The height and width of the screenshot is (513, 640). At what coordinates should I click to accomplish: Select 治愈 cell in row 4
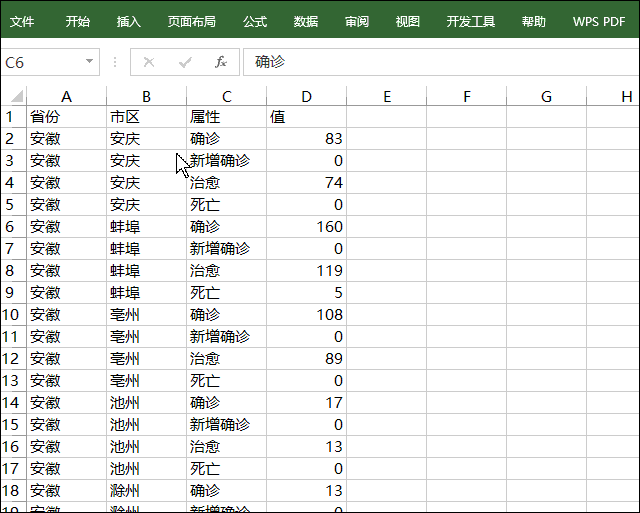[227, 182]
